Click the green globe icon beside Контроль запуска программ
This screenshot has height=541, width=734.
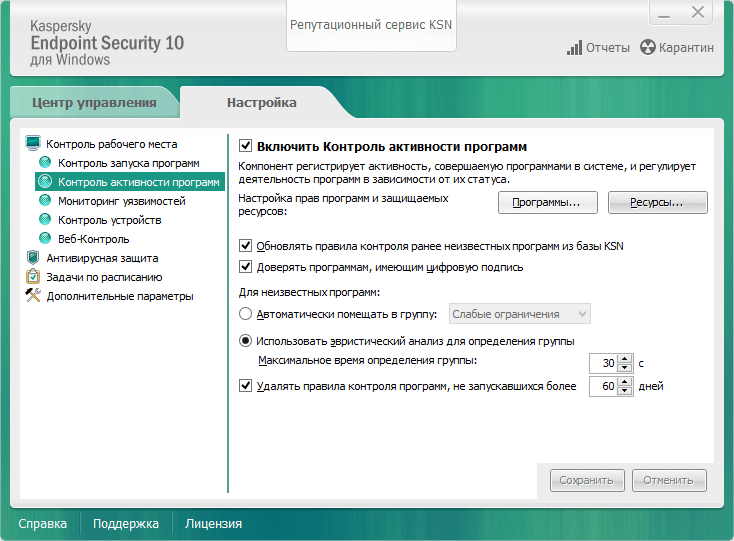(45, 162)
